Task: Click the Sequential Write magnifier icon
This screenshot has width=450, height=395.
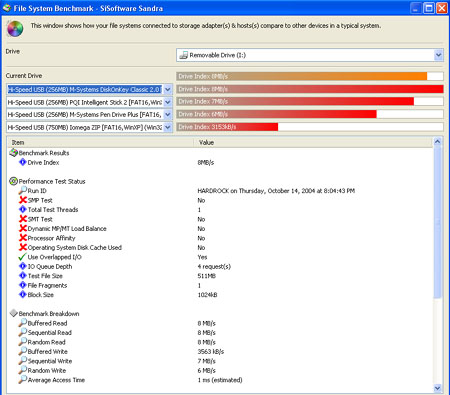Action: 22,361
